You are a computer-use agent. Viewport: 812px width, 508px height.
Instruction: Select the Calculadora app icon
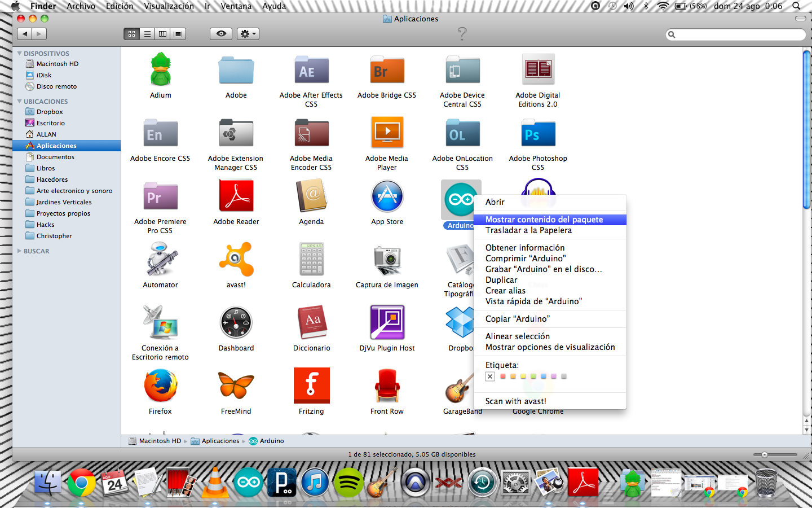tap(311, 259)
